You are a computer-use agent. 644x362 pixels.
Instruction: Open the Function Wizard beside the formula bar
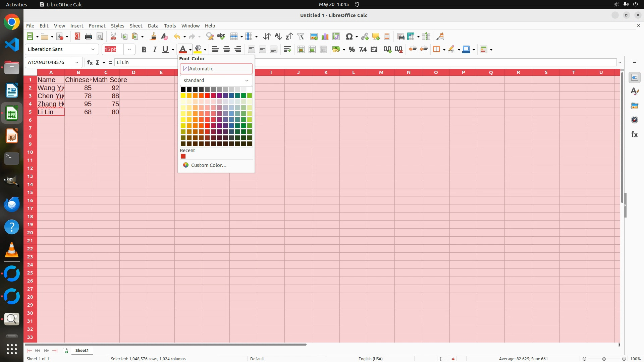(x=90, y=62)
